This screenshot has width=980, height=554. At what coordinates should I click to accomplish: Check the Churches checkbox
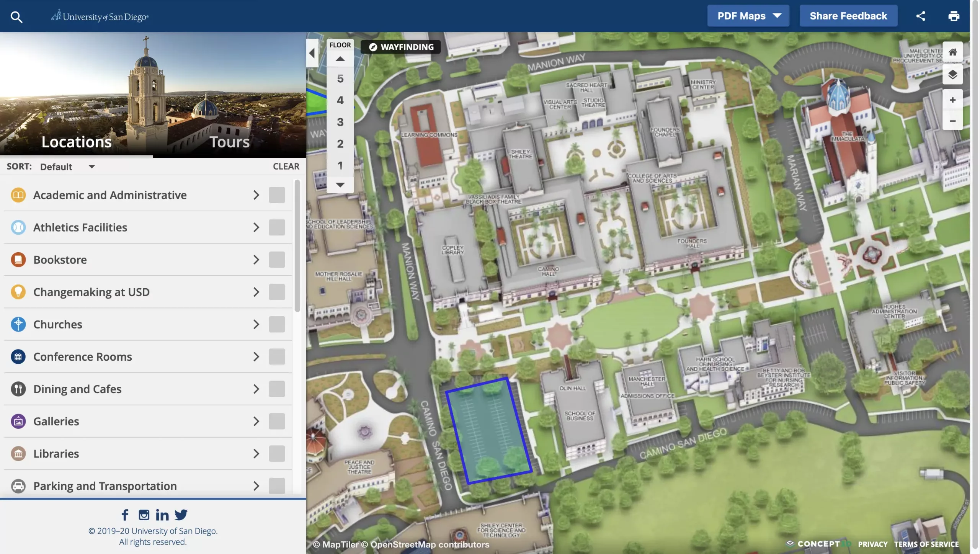point(277,324)
